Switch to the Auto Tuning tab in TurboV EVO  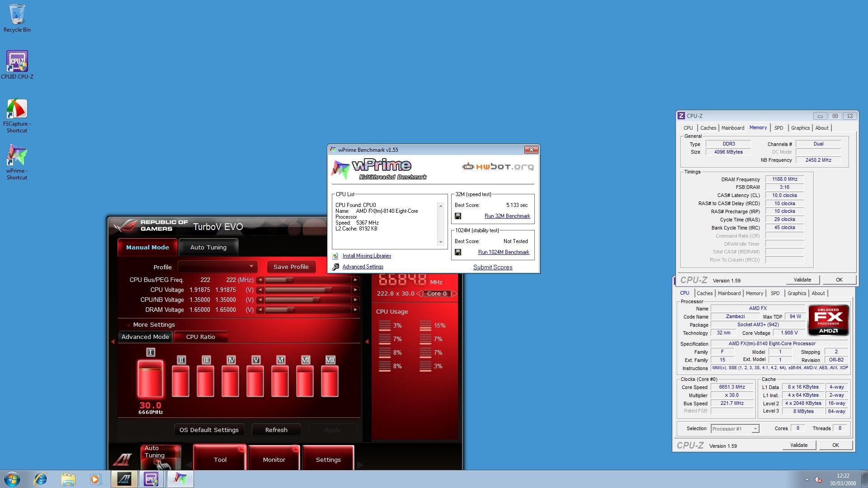coord(208,247)
